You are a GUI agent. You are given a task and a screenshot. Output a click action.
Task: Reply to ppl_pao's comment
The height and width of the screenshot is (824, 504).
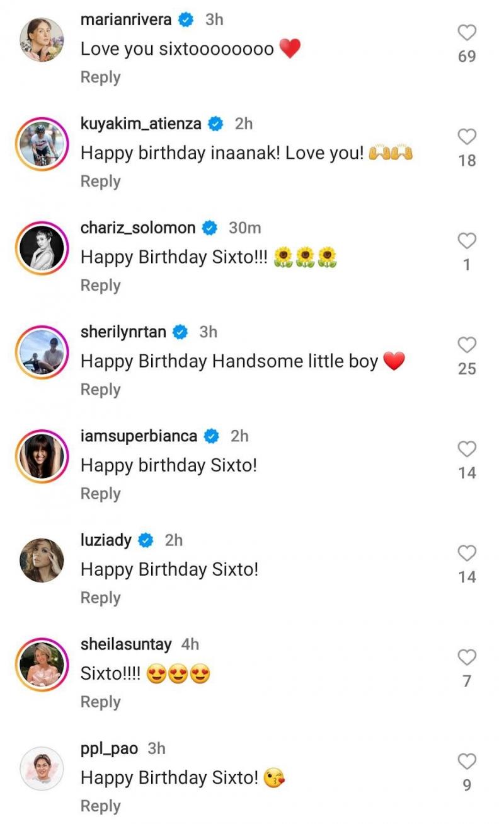tap(100, 806)
